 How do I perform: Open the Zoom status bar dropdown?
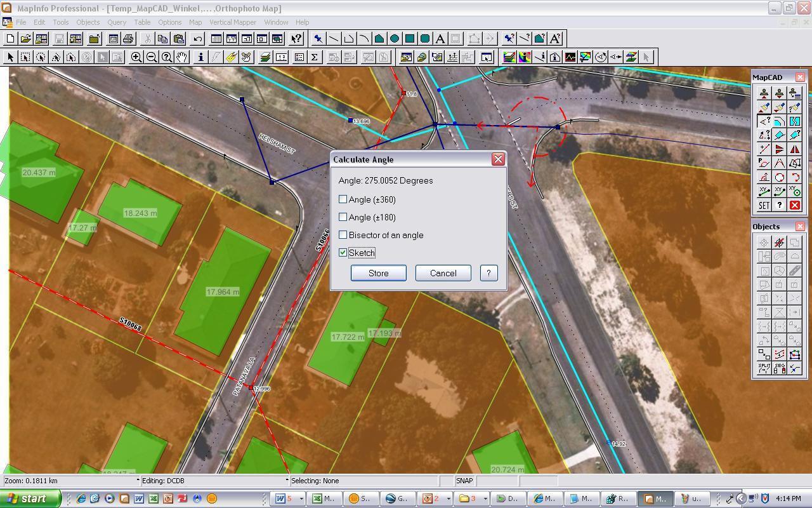click(x=138, y=481)
